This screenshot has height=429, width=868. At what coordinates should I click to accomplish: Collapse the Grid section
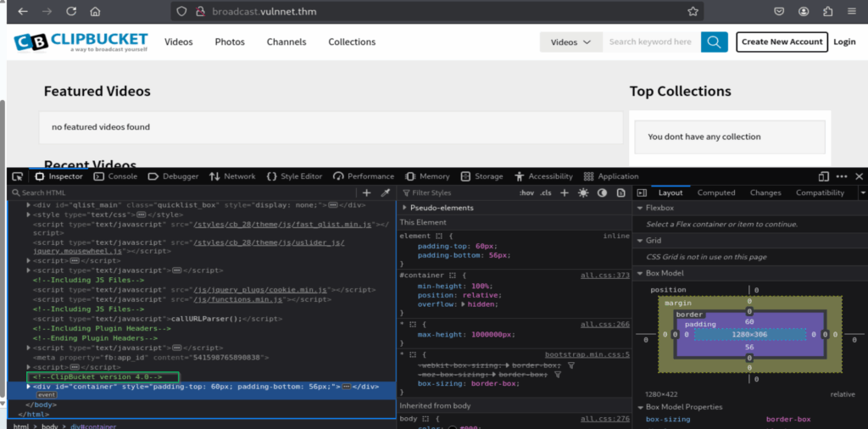[641, 241]
